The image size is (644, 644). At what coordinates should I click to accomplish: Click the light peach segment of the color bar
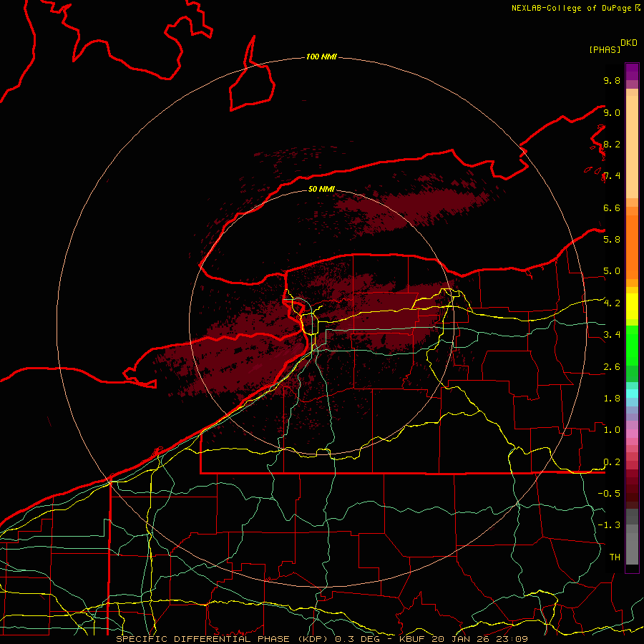[x=632, y=147]
